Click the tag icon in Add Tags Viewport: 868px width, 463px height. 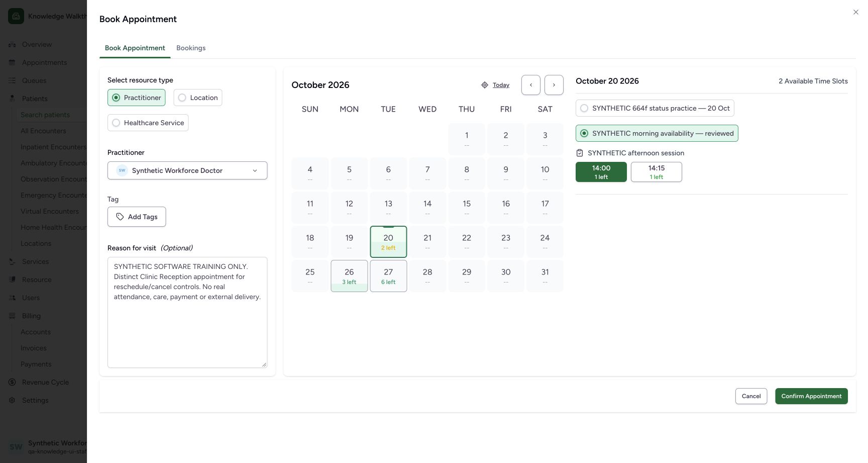click(120, 217)
